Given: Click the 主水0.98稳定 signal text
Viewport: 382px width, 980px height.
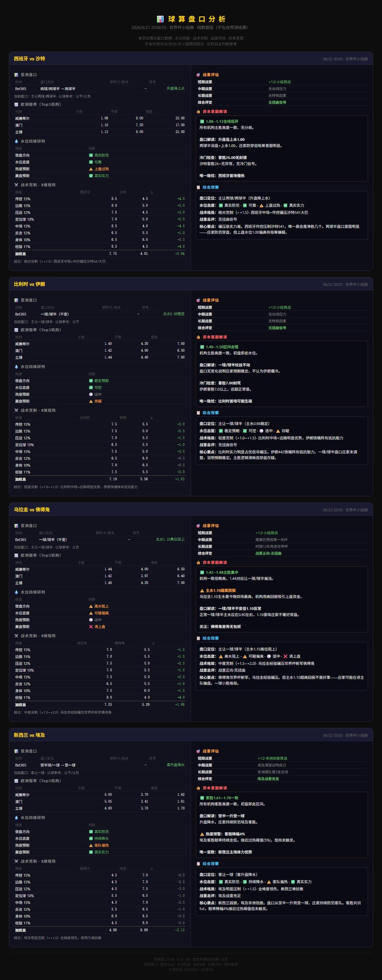Looking at the screenshot, I should click(x=174, y=314).
